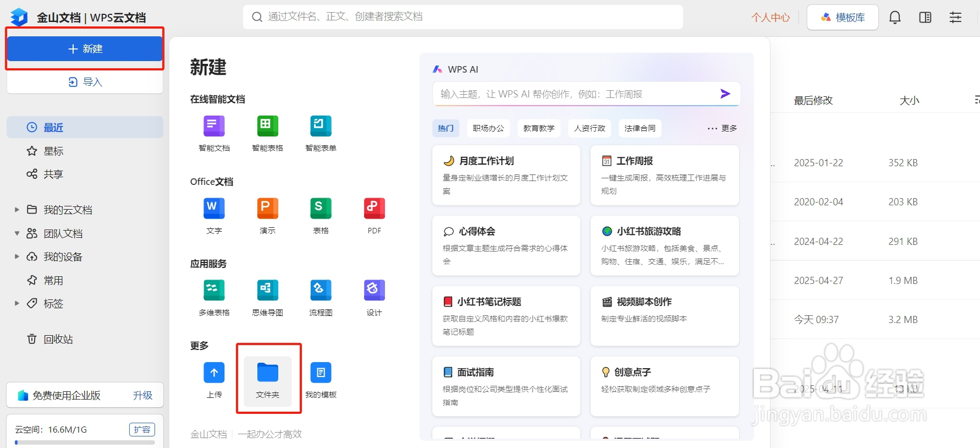Select the row sized 1.9 MB

click(x=875, y=281)
